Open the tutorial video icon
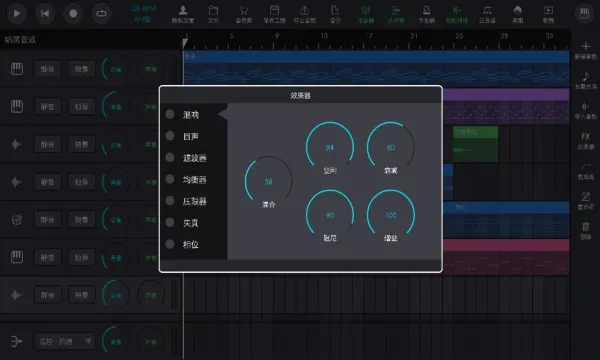This screenshot has height=360, width=600. 548,10
